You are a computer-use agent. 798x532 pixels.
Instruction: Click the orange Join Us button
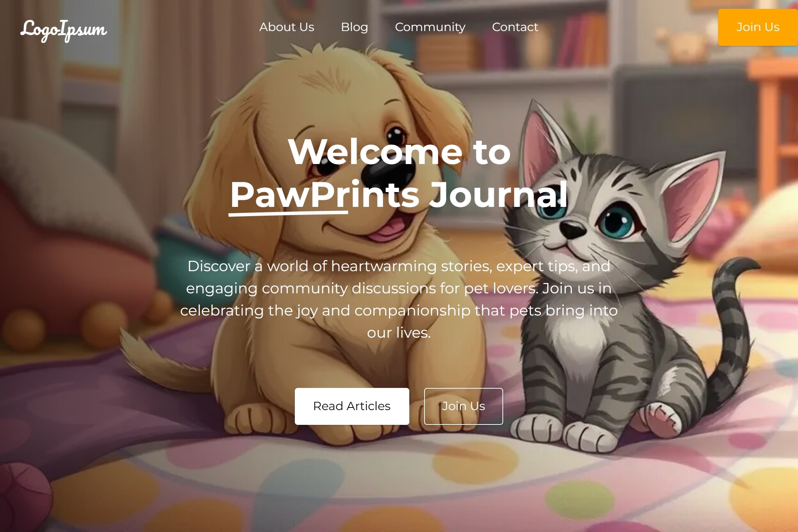[x=758, y=27]
